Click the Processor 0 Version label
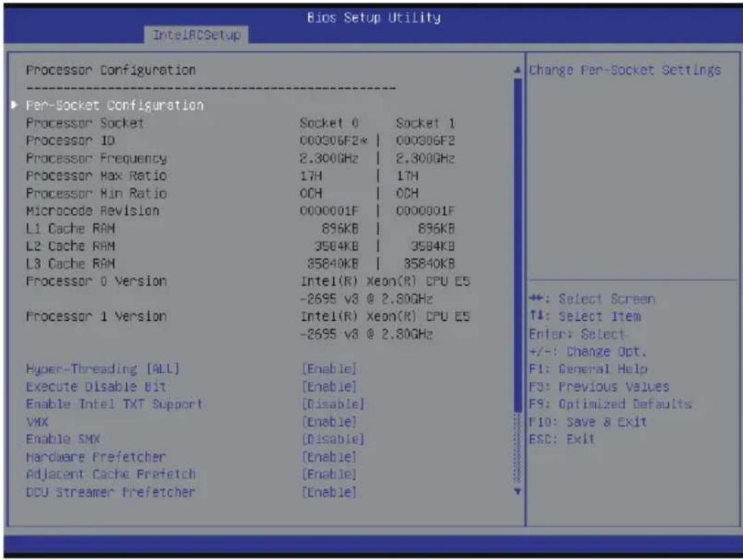 96,281
